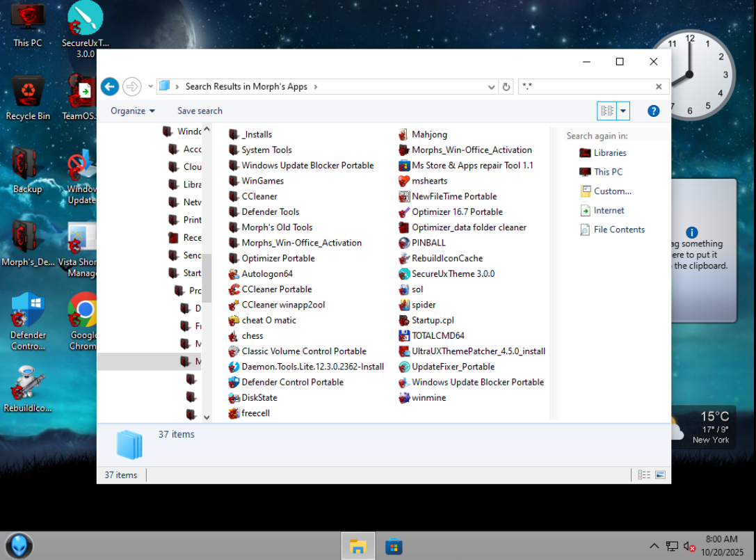This screenshot has height=560, width=756.
Task: Select the CCleaner Portable entry
Action: [276, 289]
